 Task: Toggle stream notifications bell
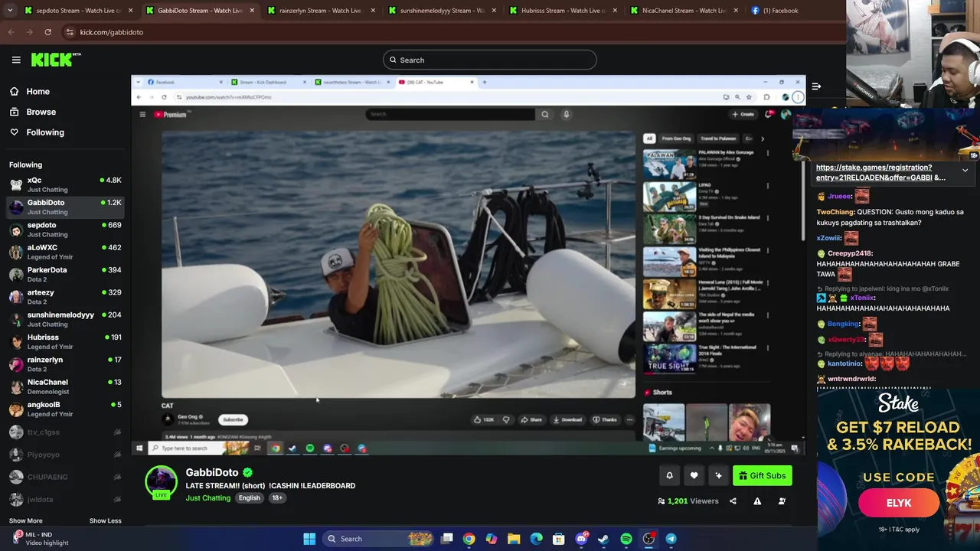pyautogui.click(x=669, y=476)
